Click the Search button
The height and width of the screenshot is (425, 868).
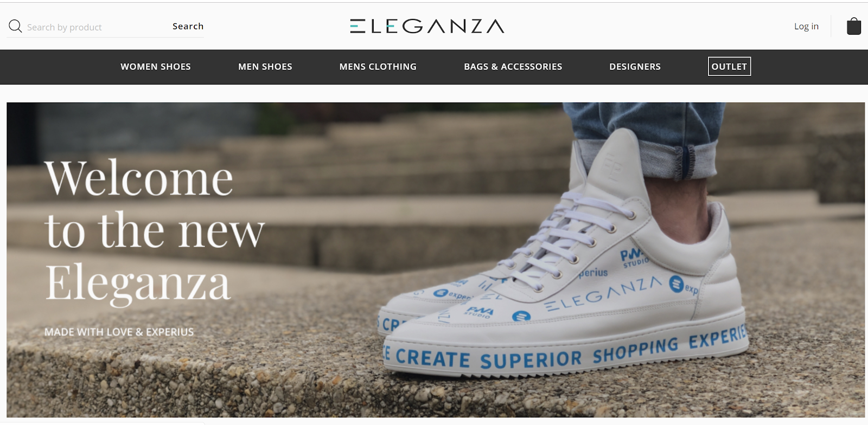[x=188, y=26]
